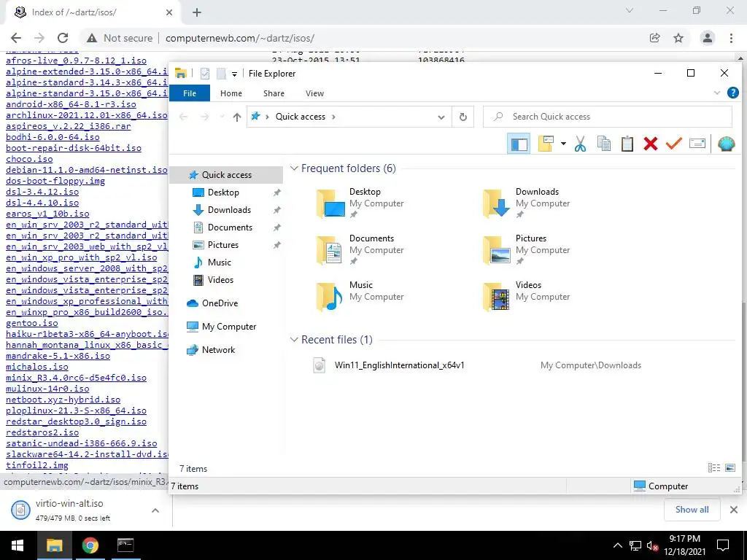
Task: Click the Rename label icon
Action: [697, 144]
